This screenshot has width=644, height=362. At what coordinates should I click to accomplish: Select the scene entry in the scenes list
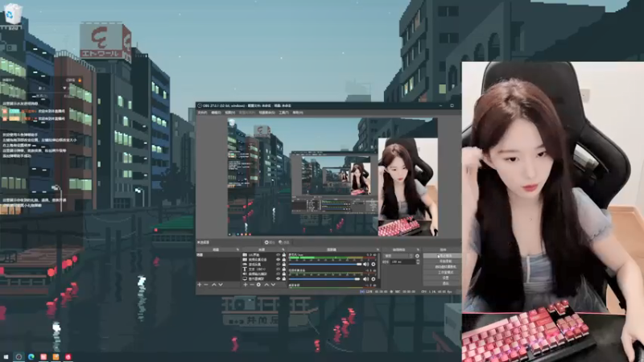coord(218,255)
